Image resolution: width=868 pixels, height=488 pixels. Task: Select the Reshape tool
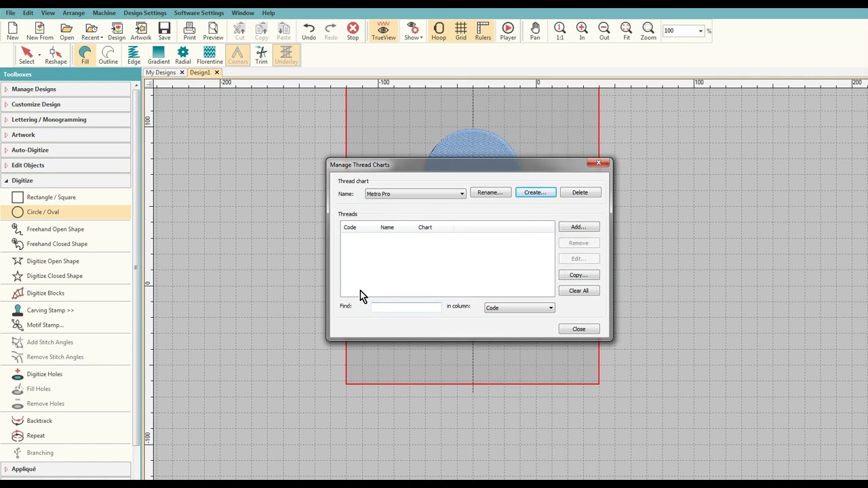pos(56,56)
